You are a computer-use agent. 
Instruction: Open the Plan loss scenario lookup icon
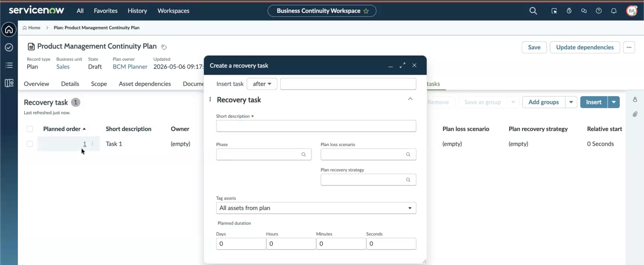coord(408,154)
